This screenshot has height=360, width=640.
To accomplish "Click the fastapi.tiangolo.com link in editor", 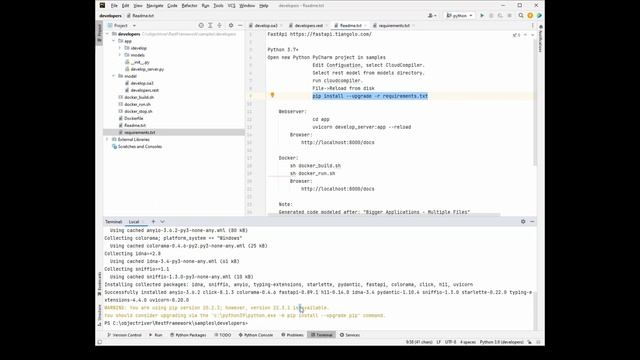I will (x=331, y=34).
